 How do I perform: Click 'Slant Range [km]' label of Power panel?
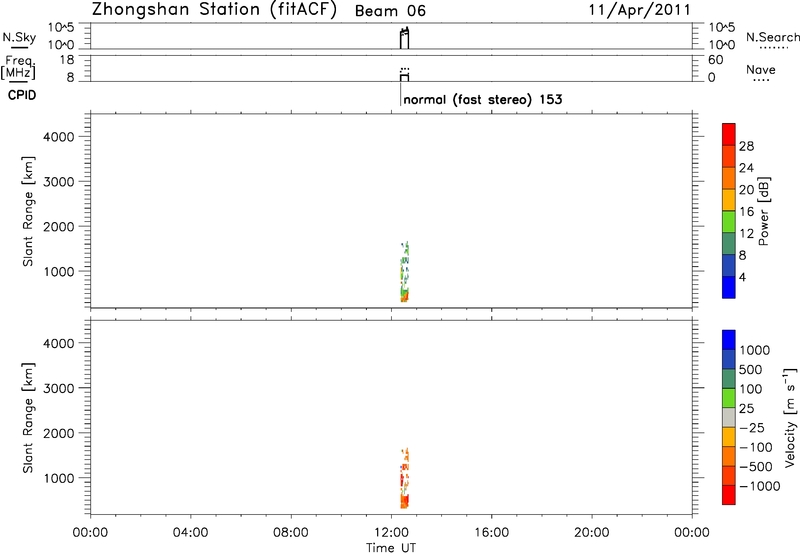(28, 211)
